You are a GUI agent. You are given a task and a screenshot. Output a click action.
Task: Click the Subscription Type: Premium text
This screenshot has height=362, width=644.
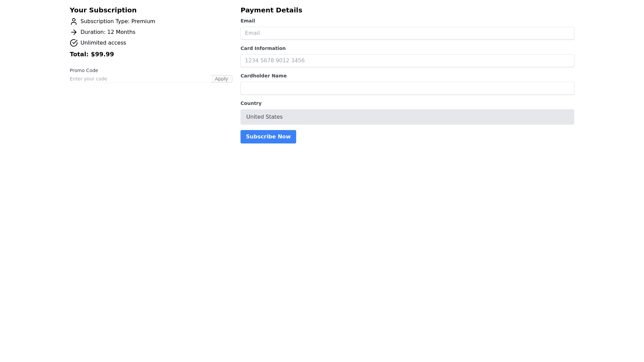click(118, 21)
